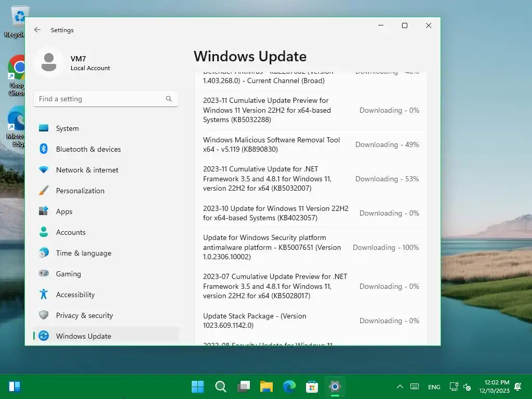Image resolution: width=532 pixels, height=399 pixels.
Task: Open the Accounts settings category
Action: point(105,232)
